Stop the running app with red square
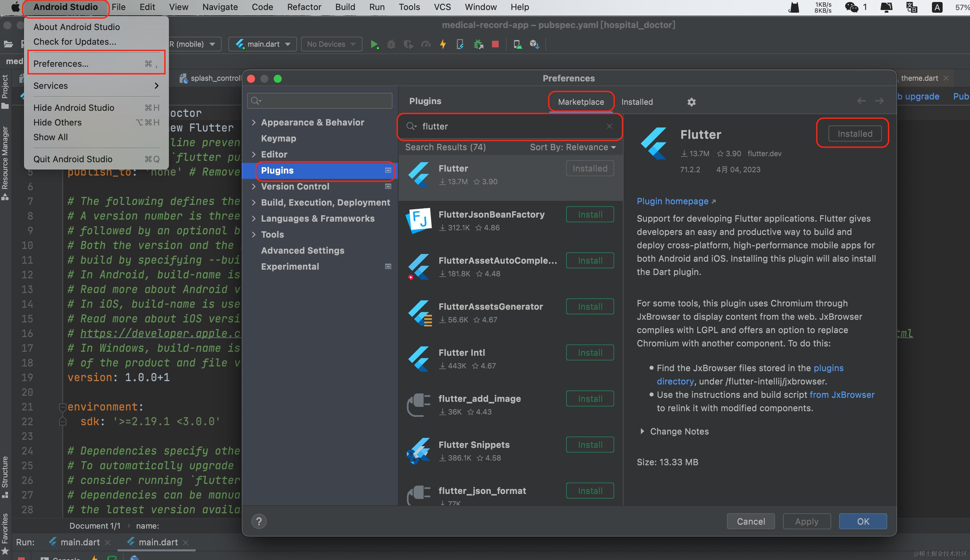Viewport: 970px width, 560px height. click(x=495, y=44)
